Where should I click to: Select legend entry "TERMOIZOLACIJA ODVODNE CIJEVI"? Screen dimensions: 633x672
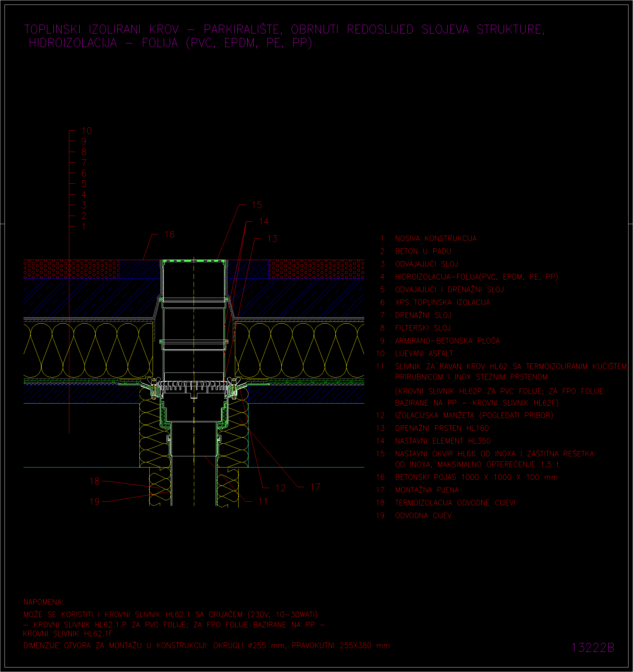[455, 503]
